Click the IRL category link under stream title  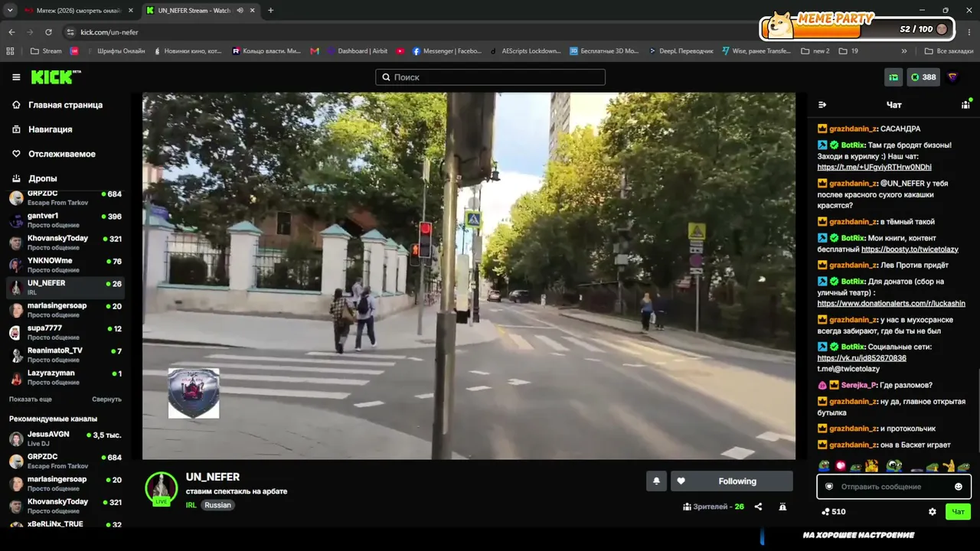pyautogui.click(x=191, y=505)
